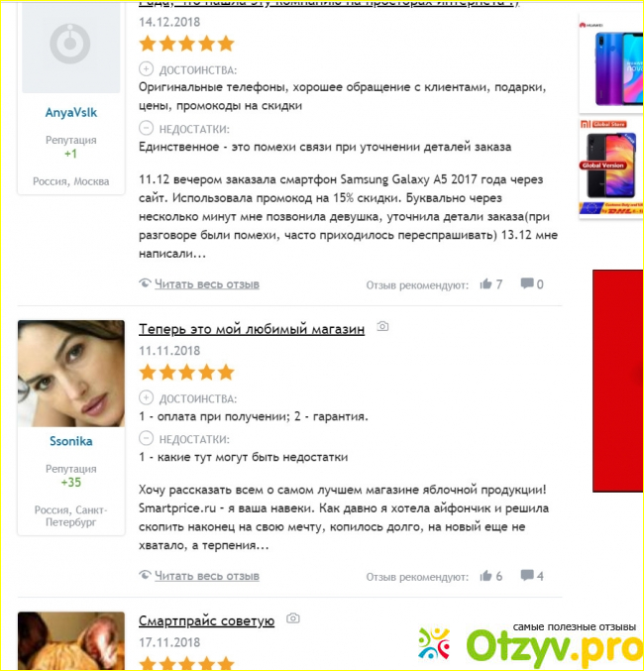This screenshot has height=671, width=644.
Task: Click eye icon next to first 'Читать весь отзыв'
Action: tap(145, 282)
